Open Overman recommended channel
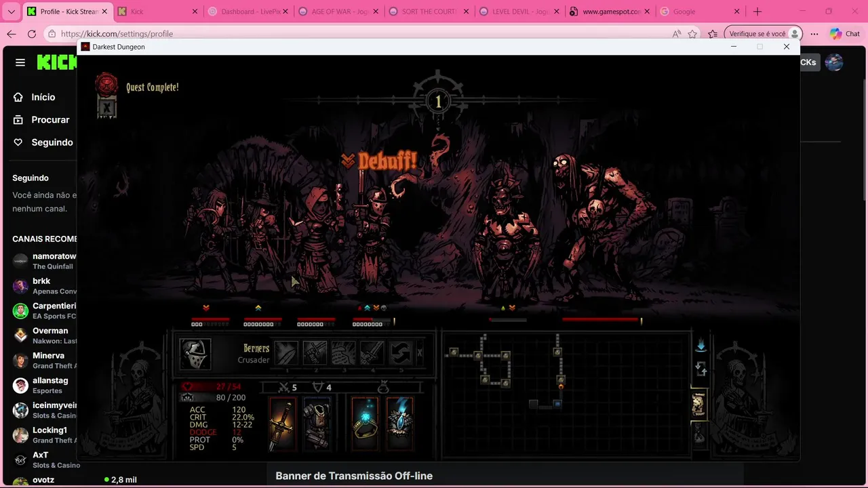The width and height of the screenshot is (868, 488). click(43, 335)
